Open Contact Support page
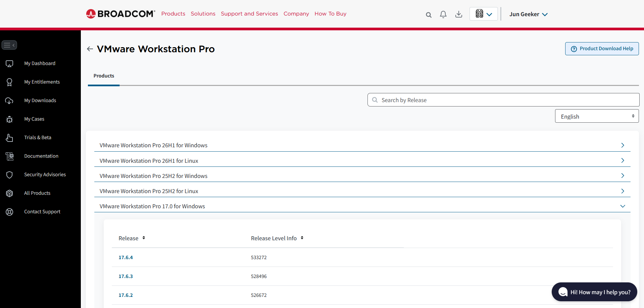The image size is (644, 308). click(42, 212)
